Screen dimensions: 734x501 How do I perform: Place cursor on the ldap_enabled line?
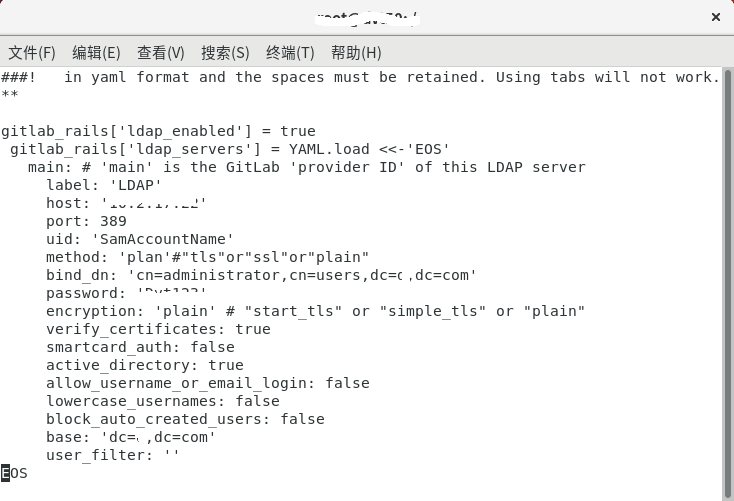(158, 131)
